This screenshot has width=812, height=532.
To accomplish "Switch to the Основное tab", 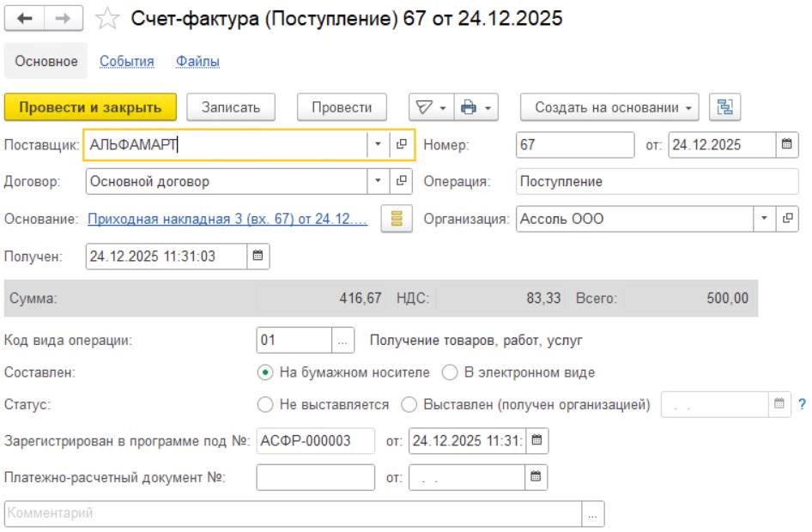I will 46,61.
